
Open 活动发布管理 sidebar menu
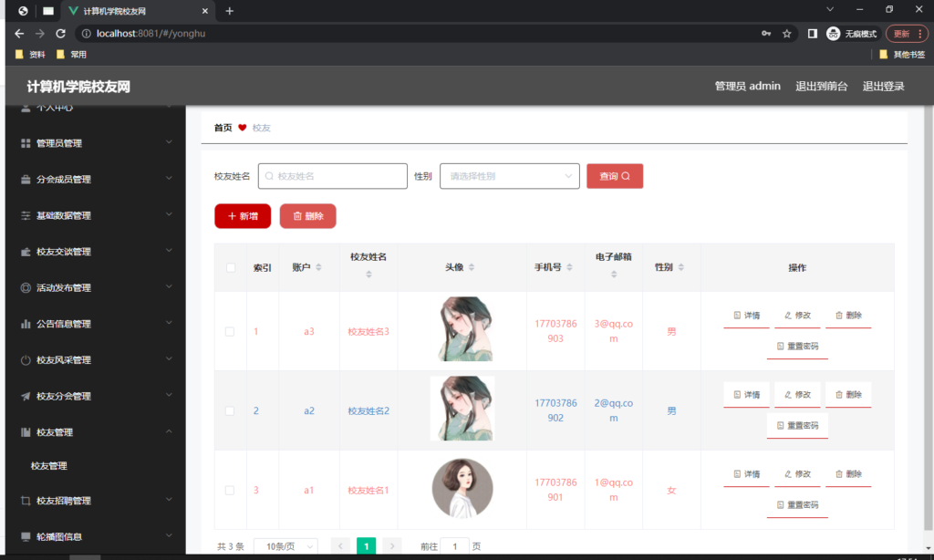pyautogui.click(x=95, y=287)
